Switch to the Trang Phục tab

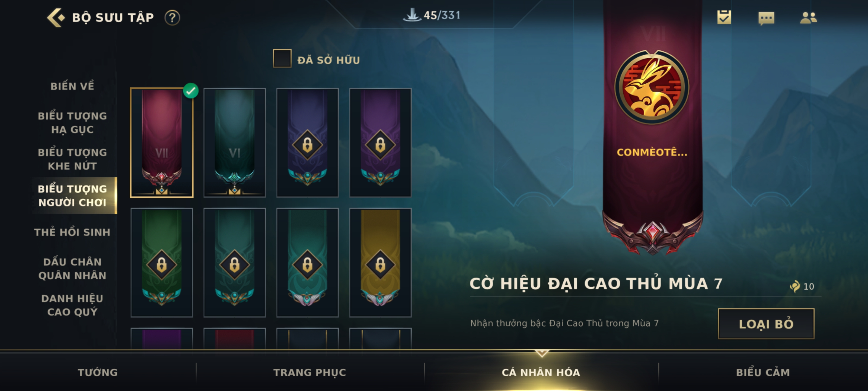click(309, 372)
